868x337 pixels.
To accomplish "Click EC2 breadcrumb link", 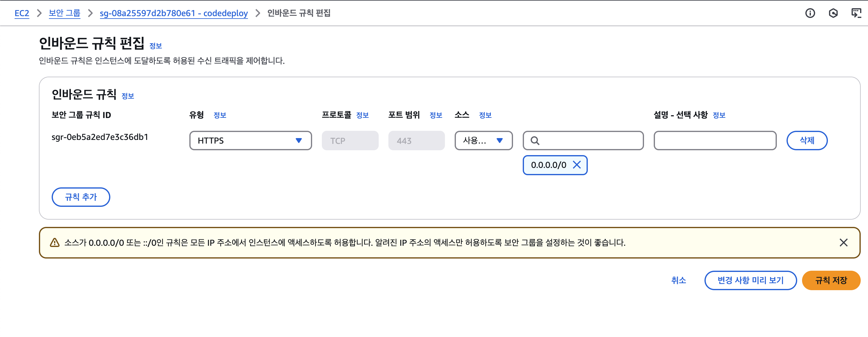I will click(22, 13).
